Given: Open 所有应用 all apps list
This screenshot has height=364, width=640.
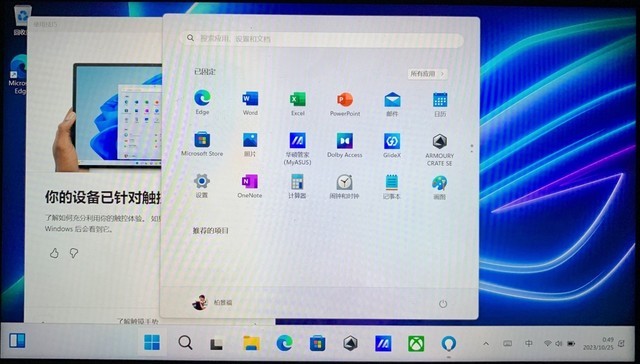Looking at the screenshot, I should (427, 74).
